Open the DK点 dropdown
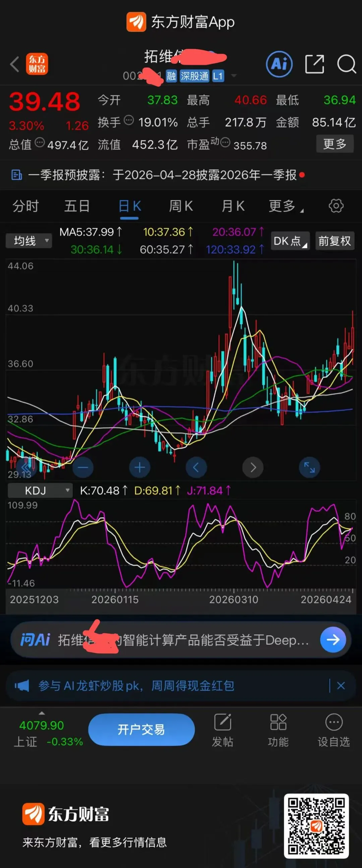This screenshot has width=362, height=868. tap(290, 241)
